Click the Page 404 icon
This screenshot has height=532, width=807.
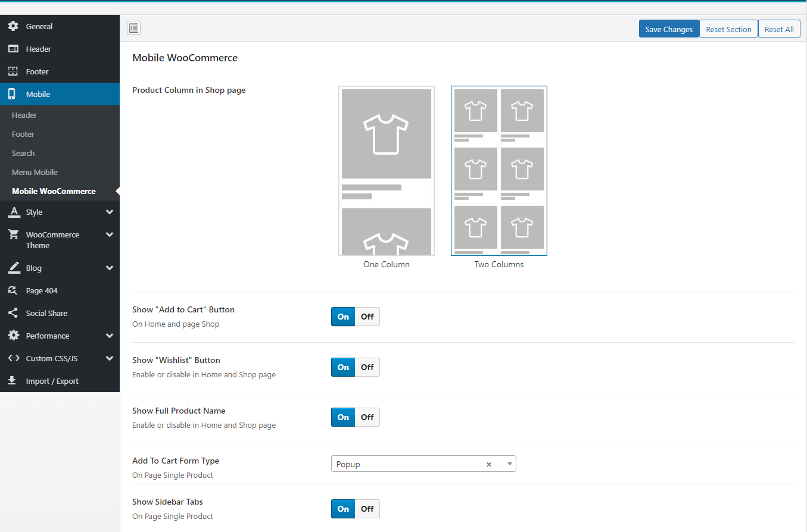13,290
